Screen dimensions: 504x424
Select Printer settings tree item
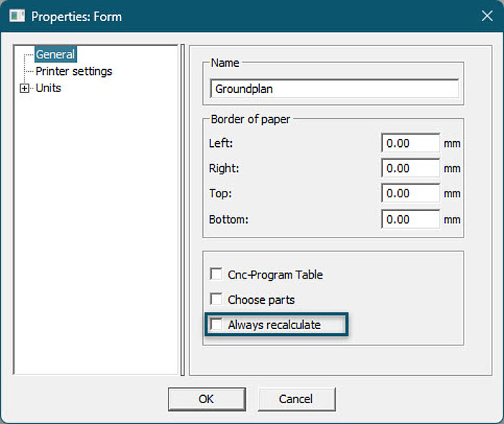click(73, 71)
